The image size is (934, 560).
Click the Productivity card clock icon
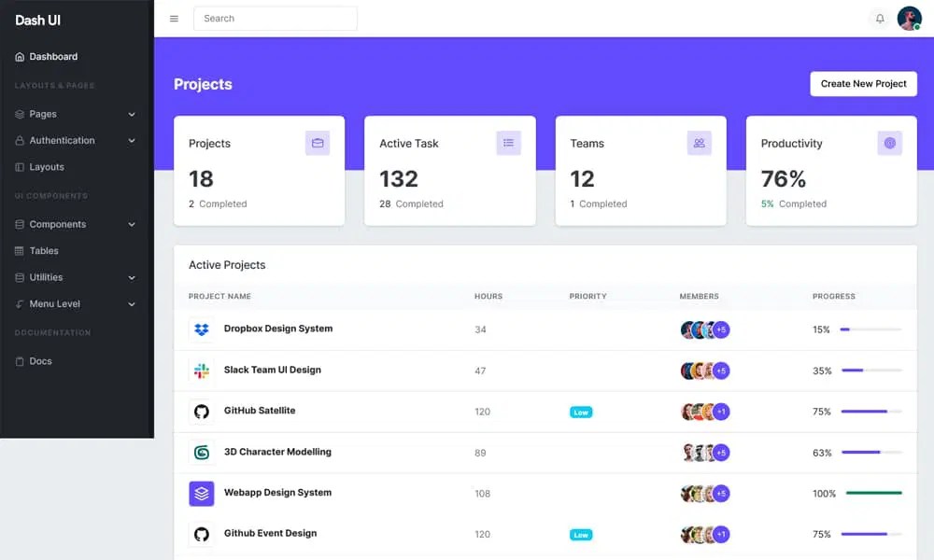pos(889,143)
